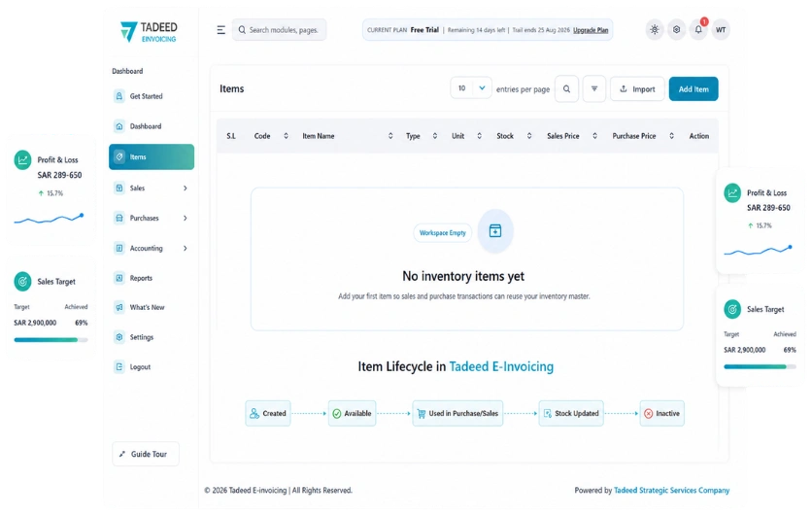Focus the Search modules, pages field
The image size is (812, 515).
(x=279, y=30)
